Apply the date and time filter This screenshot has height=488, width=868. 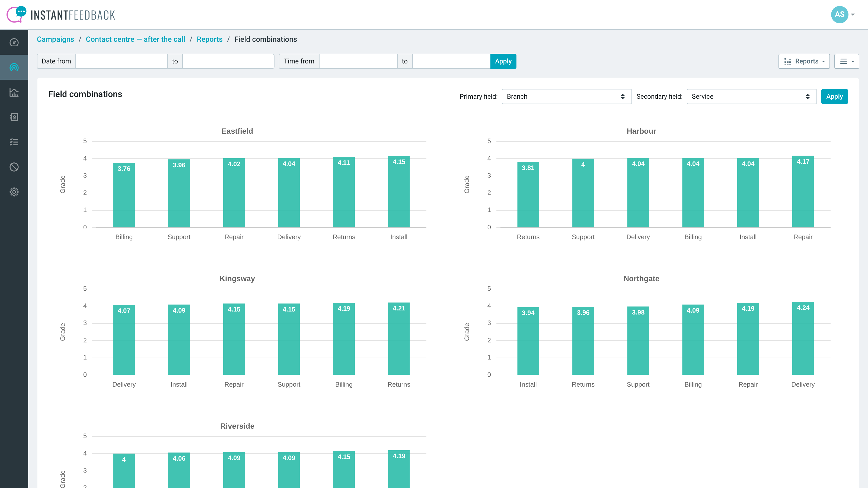tap(503, 61)
